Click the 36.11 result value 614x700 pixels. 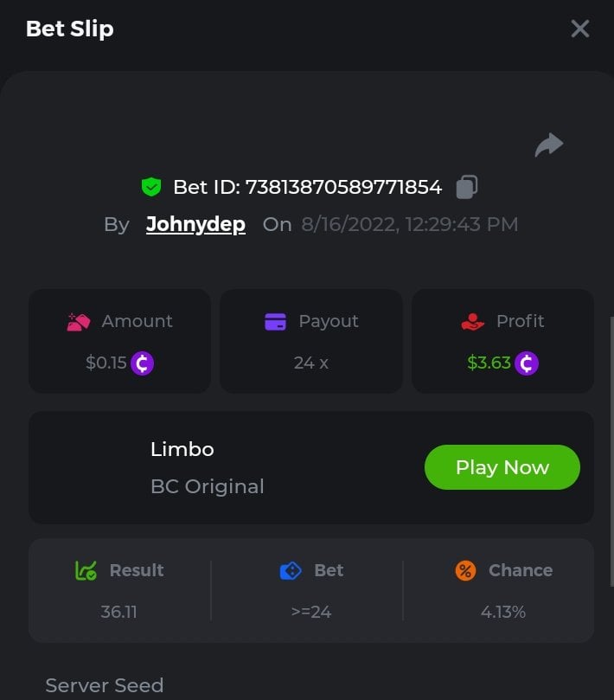118,612
